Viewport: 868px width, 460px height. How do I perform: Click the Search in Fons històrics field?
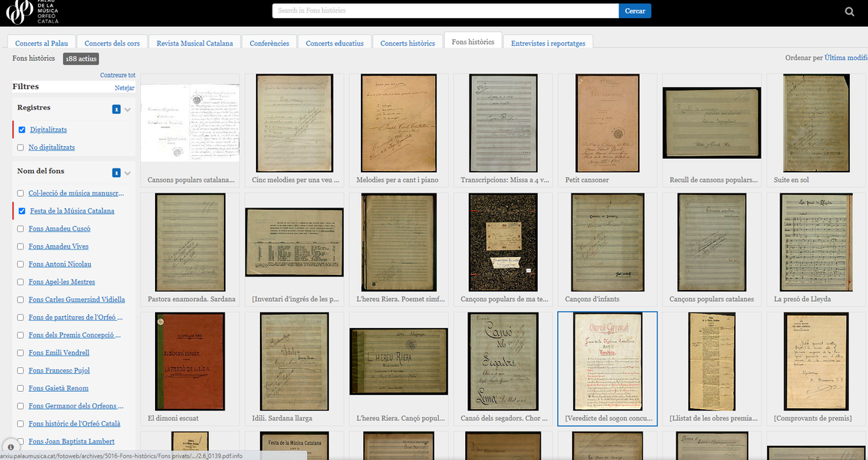click(446, 10)
